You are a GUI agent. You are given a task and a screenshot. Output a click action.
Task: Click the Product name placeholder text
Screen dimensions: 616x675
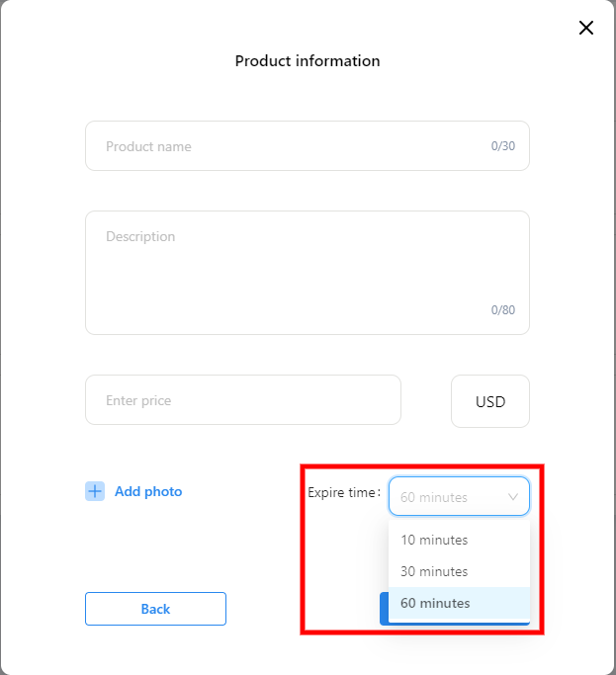(148, 146)
